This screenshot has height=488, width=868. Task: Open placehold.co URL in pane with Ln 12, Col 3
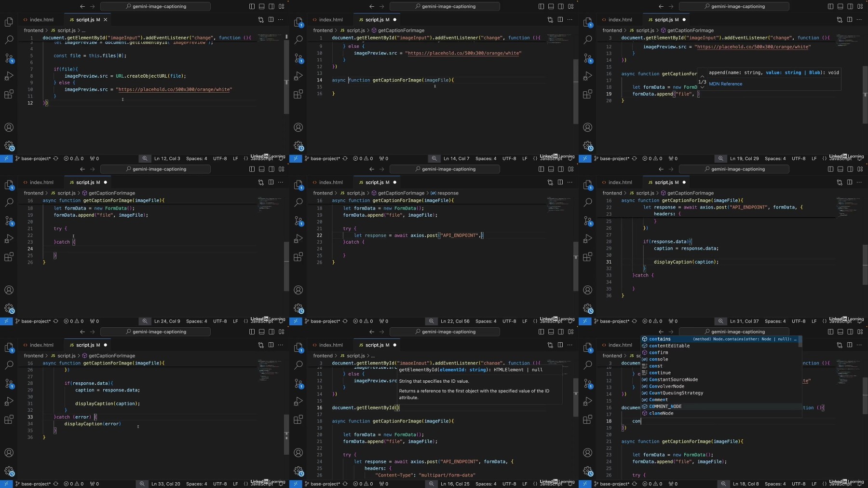click(174, 89)
